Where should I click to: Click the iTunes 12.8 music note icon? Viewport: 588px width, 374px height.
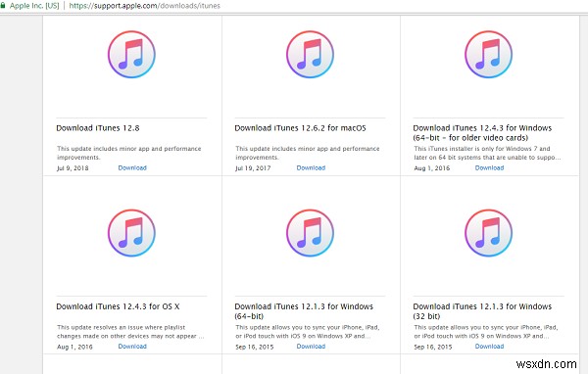click(131, 55)
